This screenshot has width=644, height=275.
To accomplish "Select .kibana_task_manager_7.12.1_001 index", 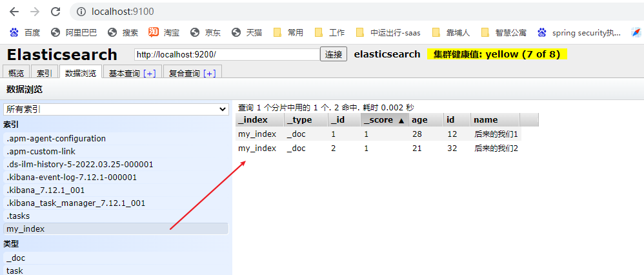I will pos(116,203).
